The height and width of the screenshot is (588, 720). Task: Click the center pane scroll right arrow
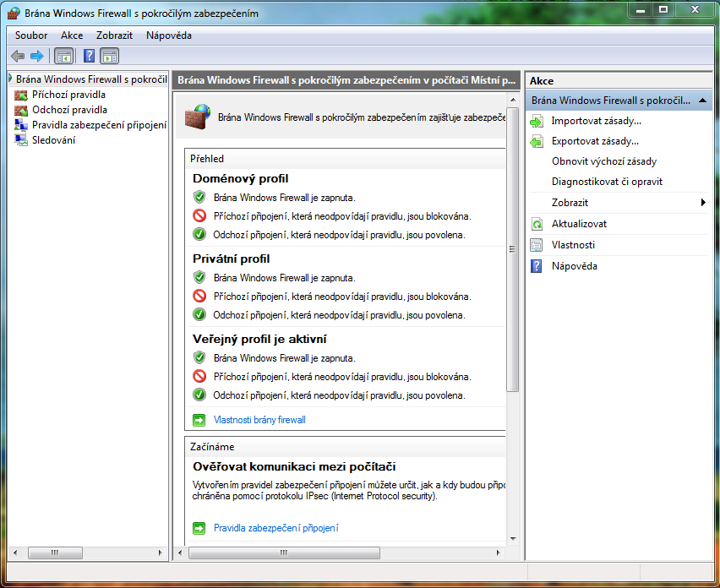tap(499, 553)
